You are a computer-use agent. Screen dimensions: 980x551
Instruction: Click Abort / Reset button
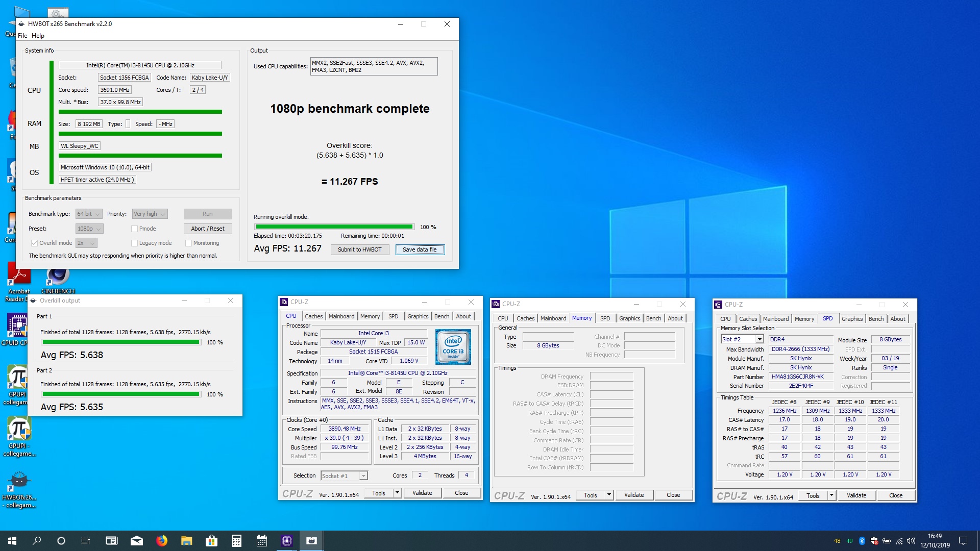[208, 229]
